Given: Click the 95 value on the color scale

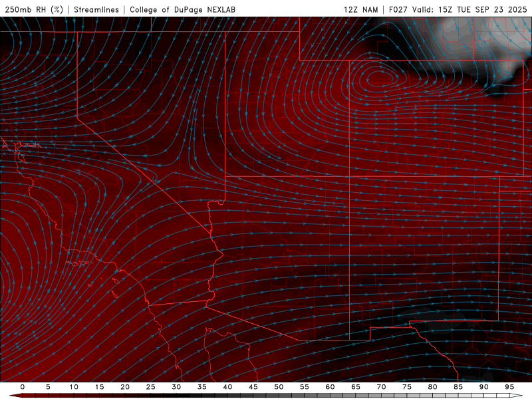Looking at the screenshot, I should point(509,387).
